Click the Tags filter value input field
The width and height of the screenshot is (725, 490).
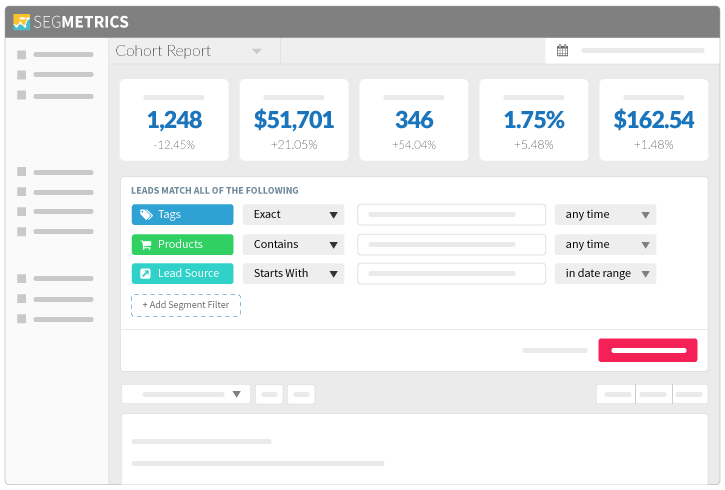[x=451, y=215]
